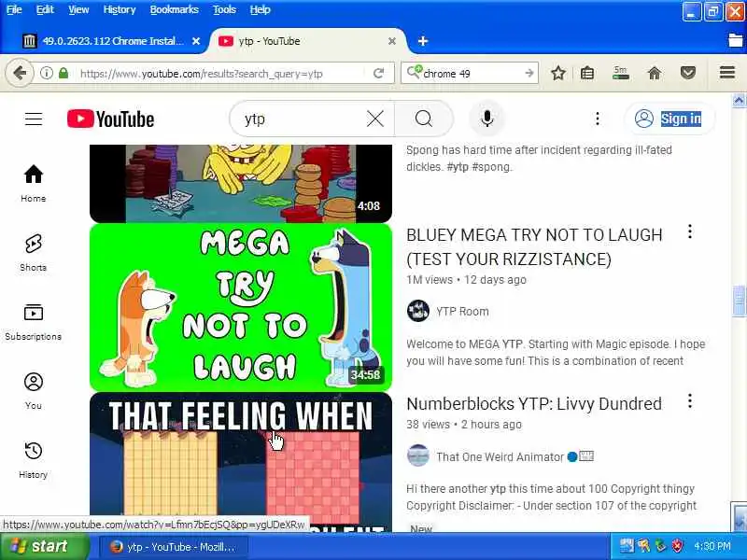Open the Edit menu
The height and width of the screenshot is (560, 747).
point(45,9)
